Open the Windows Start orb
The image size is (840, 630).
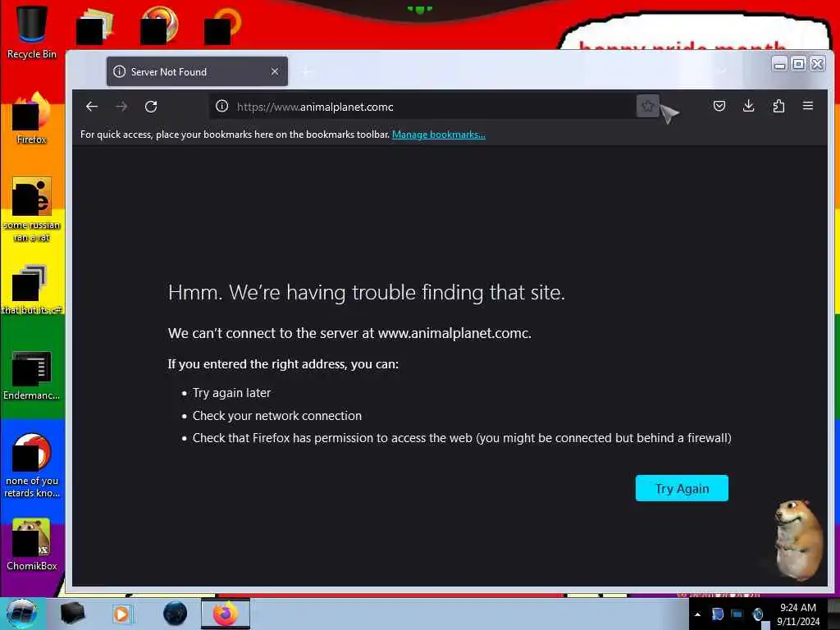(x=21, y=614)
